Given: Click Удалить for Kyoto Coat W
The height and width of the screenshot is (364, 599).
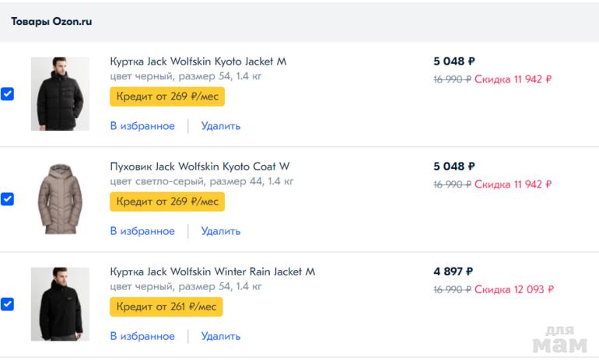Looking at the screenshot, I should click(x=221, y=231).
